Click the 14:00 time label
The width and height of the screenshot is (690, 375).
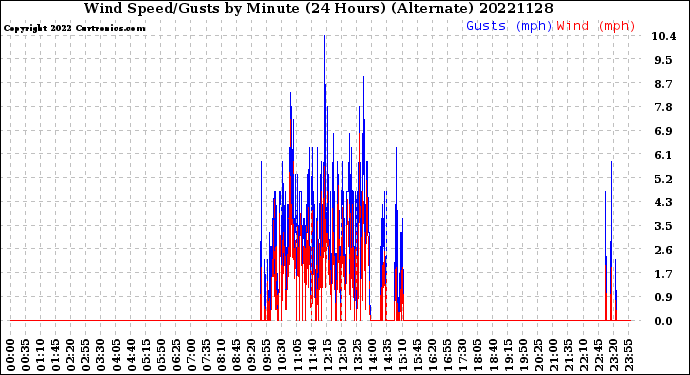[372, 354]
